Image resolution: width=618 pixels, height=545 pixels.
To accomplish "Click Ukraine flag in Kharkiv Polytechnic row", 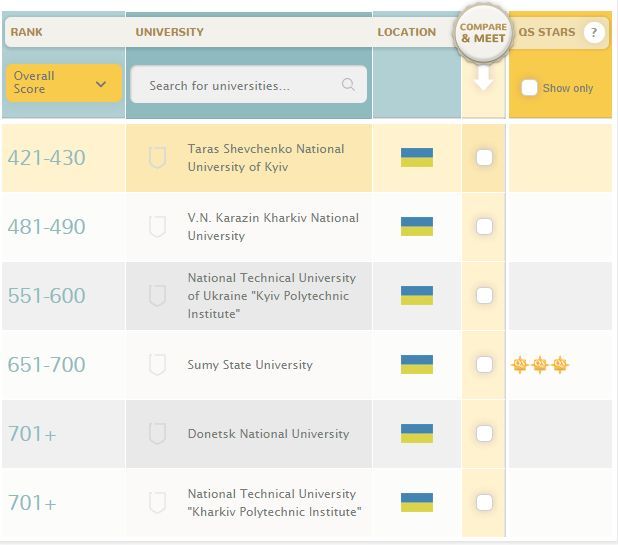I will pos(417,502).
